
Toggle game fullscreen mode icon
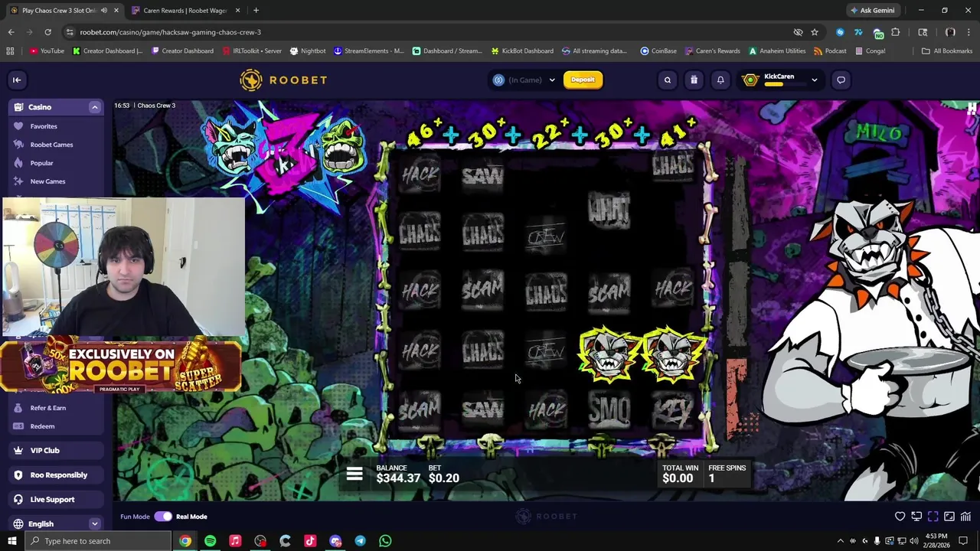click(933, 517)
